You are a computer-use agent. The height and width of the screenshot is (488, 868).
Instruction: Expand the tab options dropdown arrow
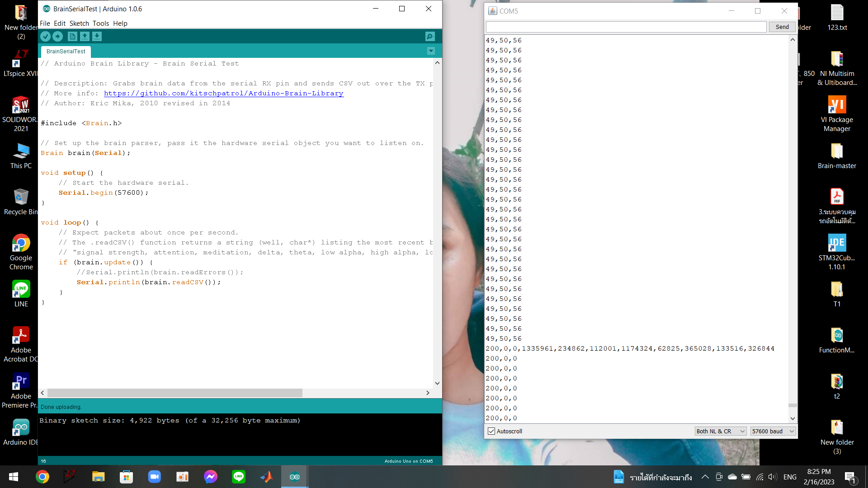(x=431, y=51)
